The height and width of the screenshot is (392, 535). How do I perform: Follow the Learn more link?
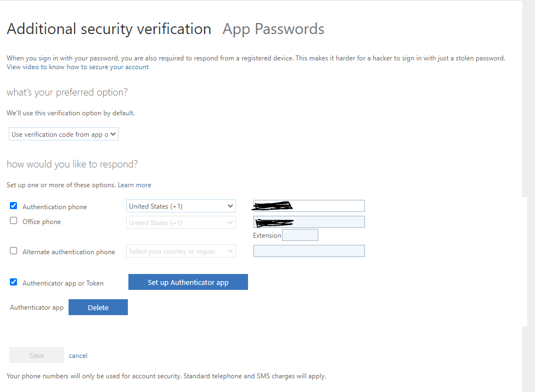click(x=134, y=185)
